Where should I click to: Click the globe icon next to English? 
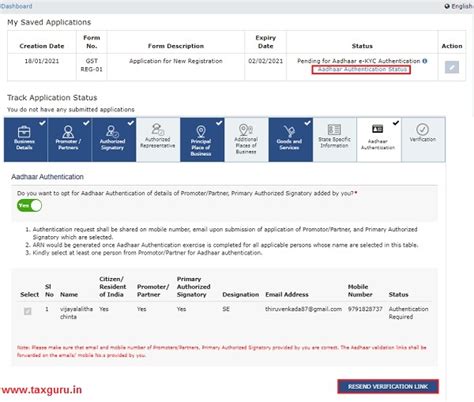click(x=447, y=6)
